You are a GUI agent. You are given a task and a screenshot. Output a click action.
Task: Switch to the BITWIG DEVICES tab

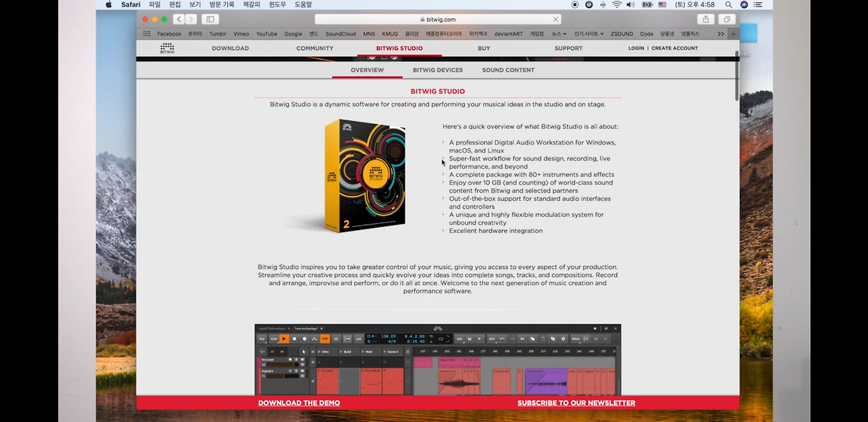click(438, 70)
